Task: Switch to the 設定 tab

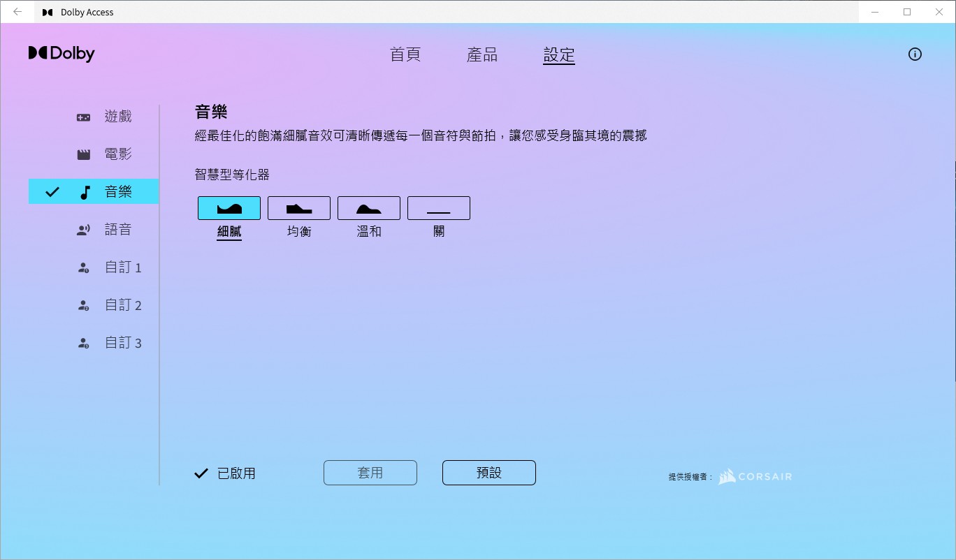Action: coord(559,55)
